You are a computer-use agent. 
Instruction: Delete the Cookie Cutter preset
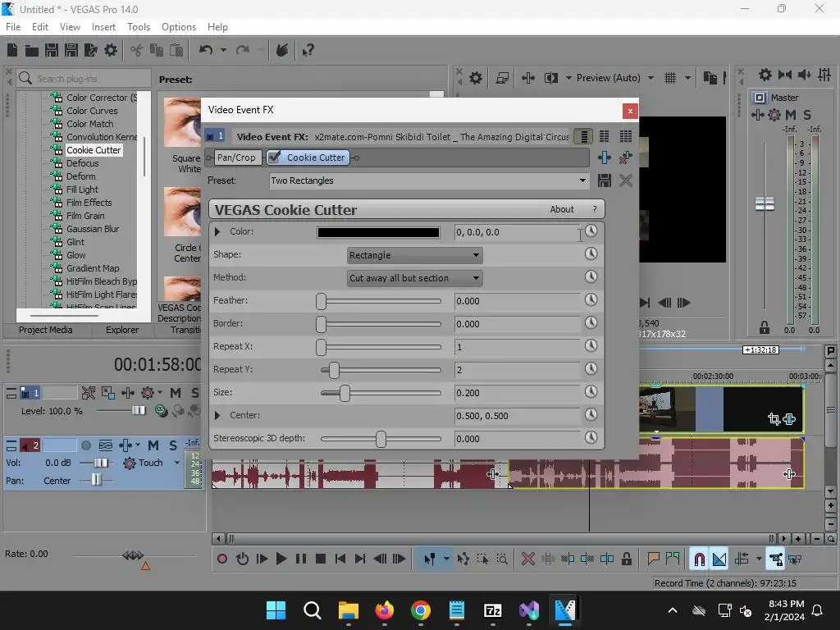point(626,180)
